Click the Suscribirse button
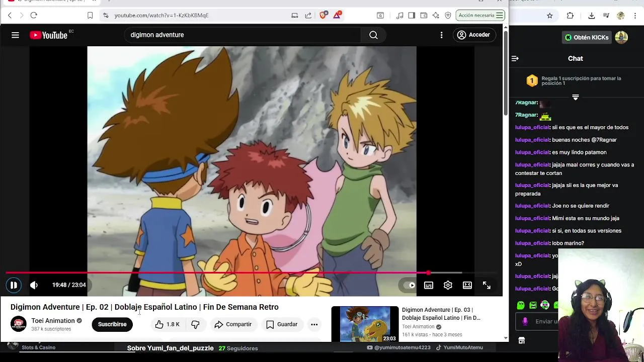The height and width of the screenshot is (362, 644). pos(112,324)
